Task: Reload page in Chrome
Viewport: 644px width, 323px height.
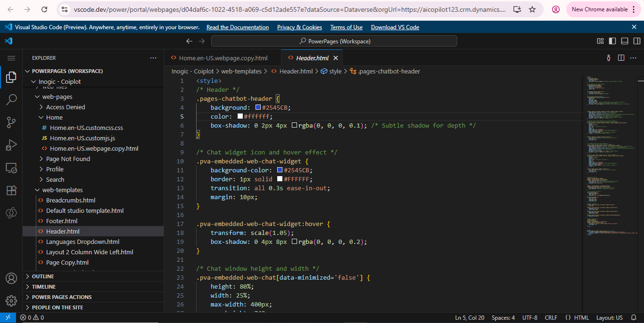Action: click(44, 9)
